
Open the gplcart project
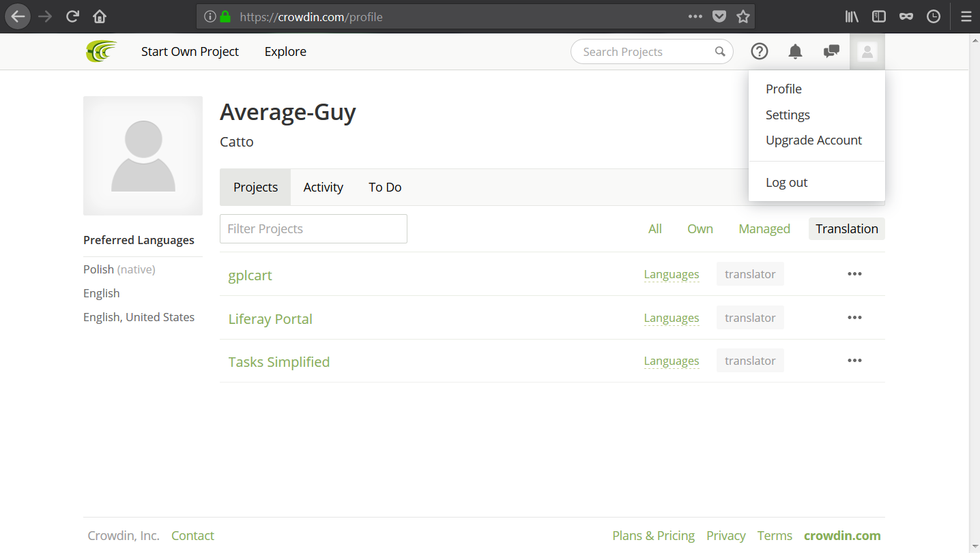pyautogui.click(x=250, y=275)
